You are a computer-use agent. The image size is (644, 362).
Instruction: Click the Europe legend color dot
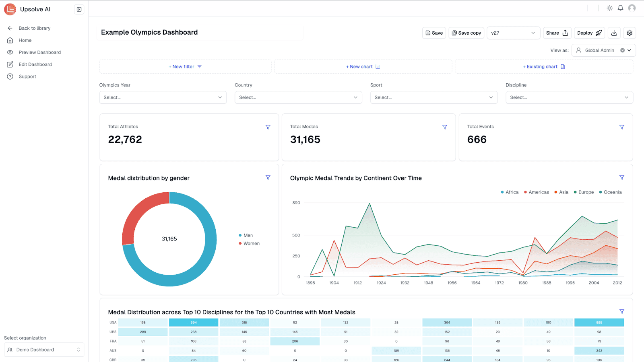click(x=575, y=192)
